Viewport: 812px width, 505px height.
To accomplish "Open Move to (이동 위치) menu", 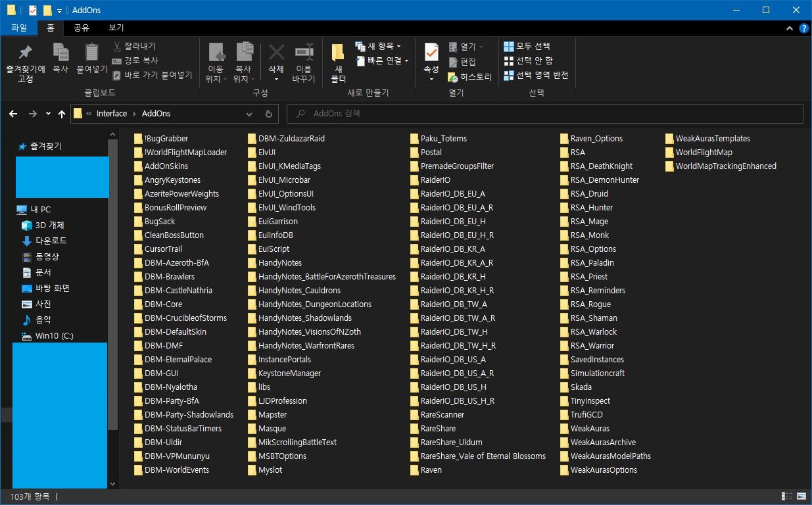I will point(216,64).
